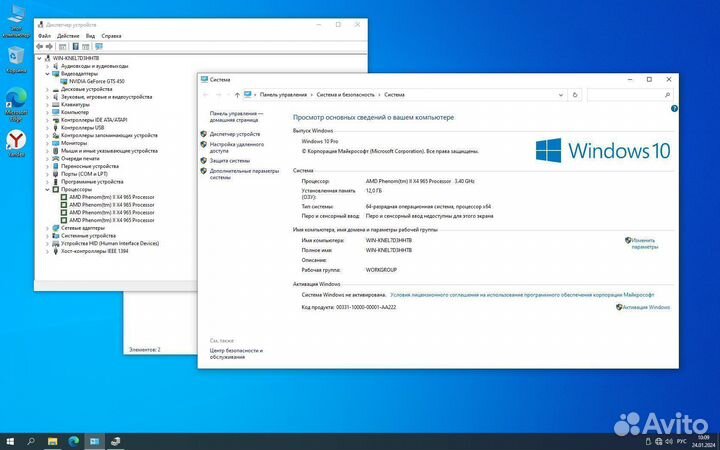Click Система и безопасность breadcrumb

346,95
